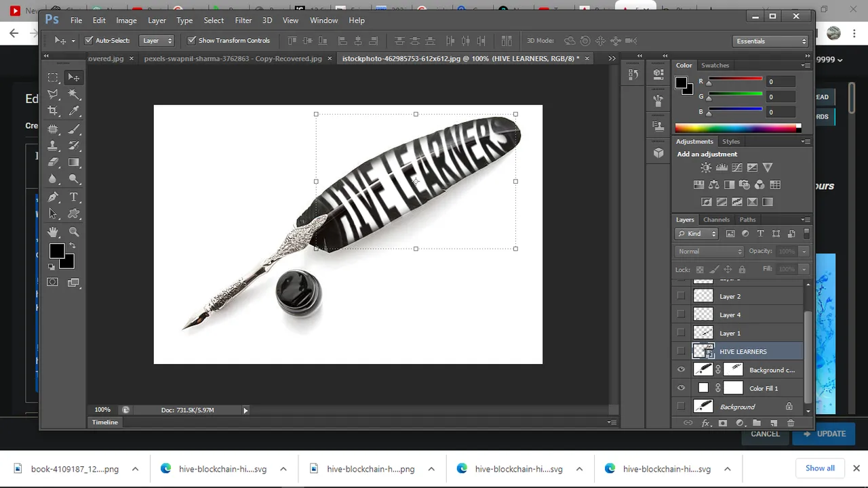Switch to the Channels tab

(716, 220)
